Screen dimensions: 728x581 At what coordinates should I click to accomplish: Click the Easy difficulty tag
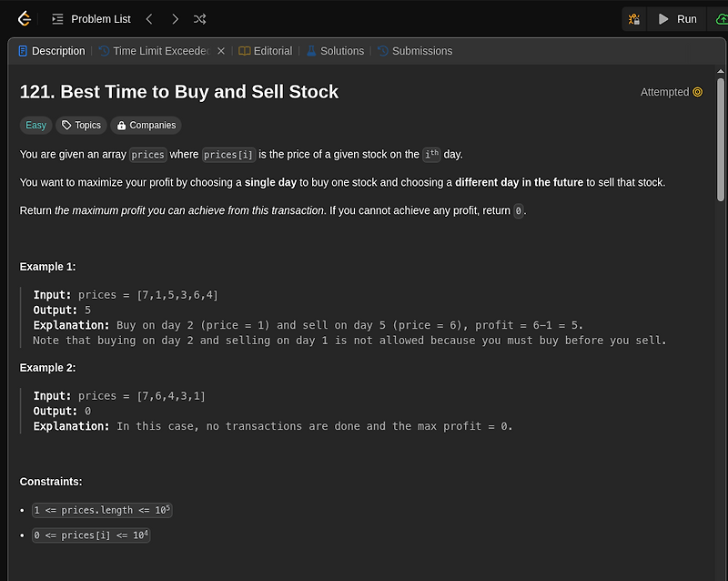click(x=35, y=126)
